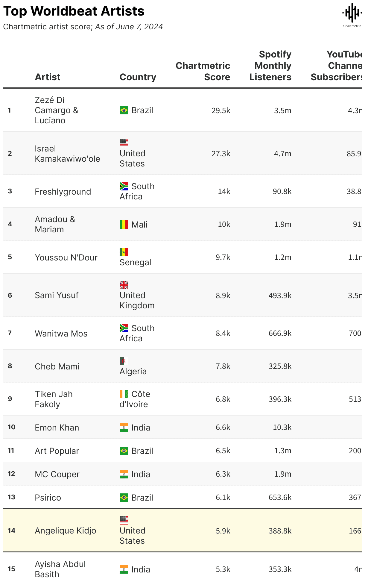Click the Mali flag icon

click(124, 225)
